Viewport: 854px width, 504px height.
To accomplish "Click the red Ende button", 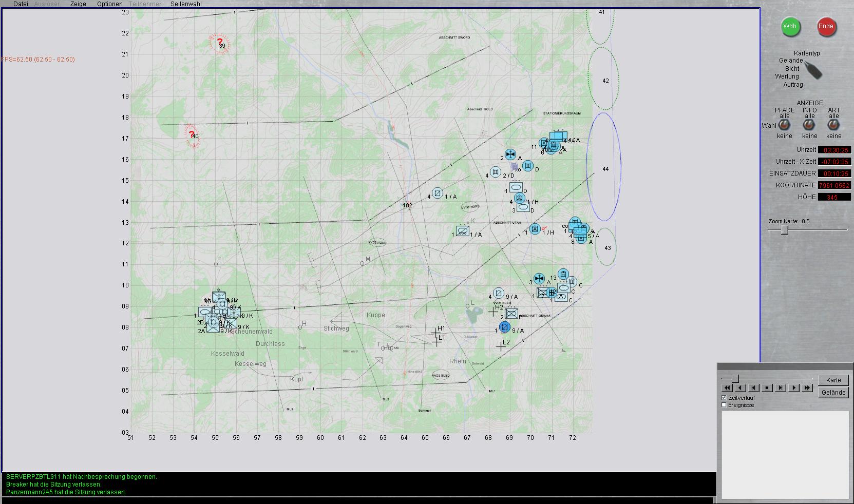I will (x=826, y=27).
